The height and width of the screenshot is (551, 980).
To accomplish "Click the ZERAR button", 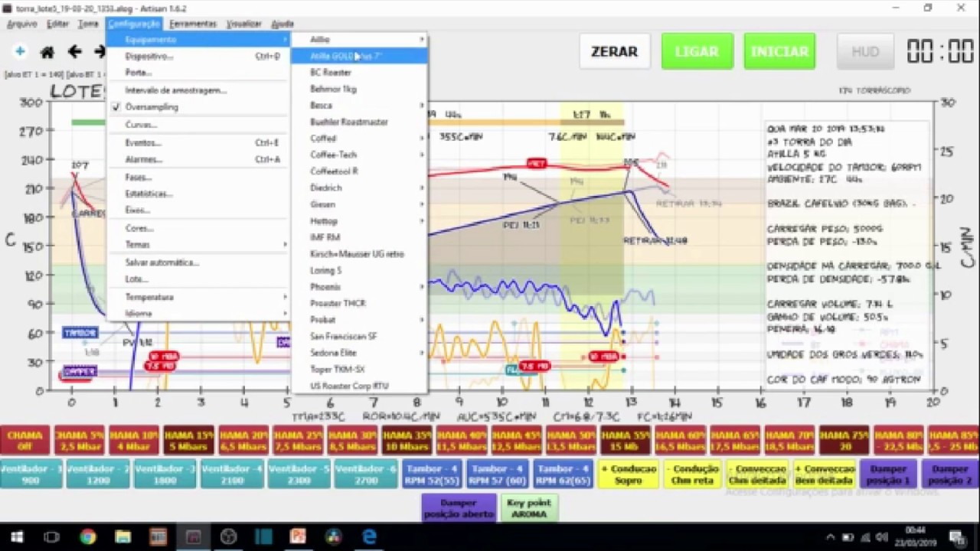I will pyautogui.click(x=614, y=52).
